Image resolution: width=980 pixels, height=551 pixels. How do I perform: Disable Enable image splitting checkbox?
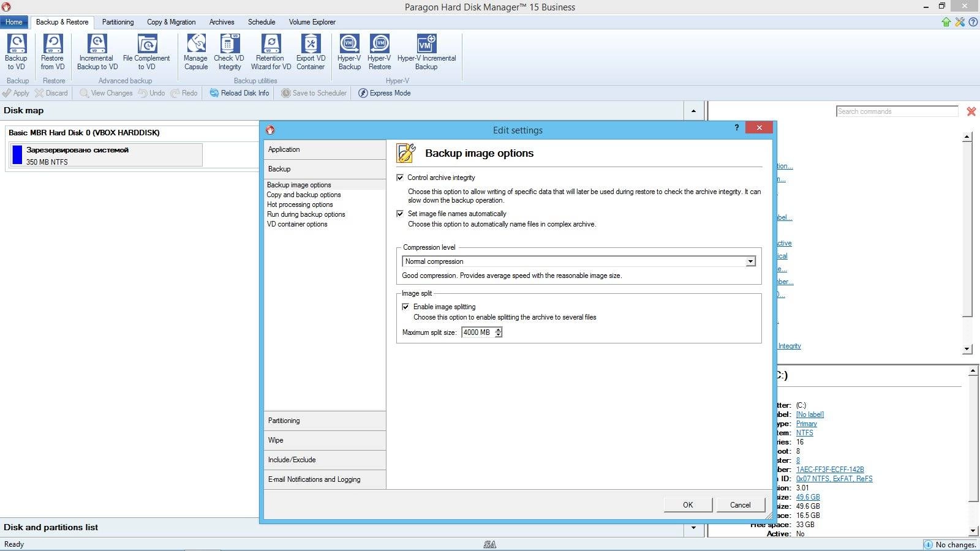point(405,307)
